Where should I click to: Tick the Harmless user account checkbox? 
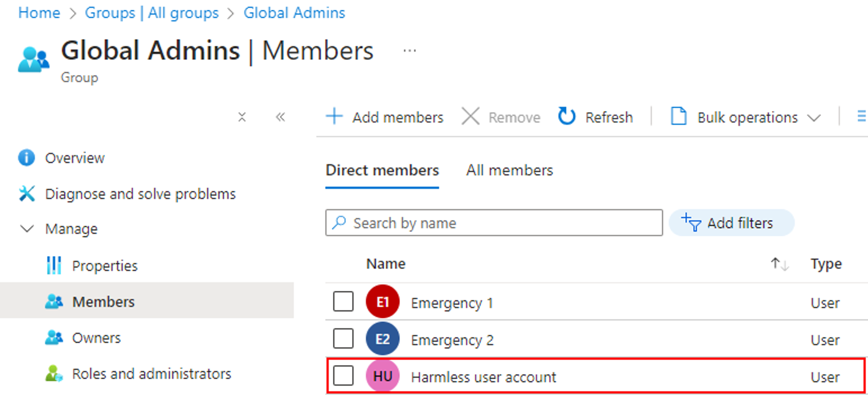(343, 376)
